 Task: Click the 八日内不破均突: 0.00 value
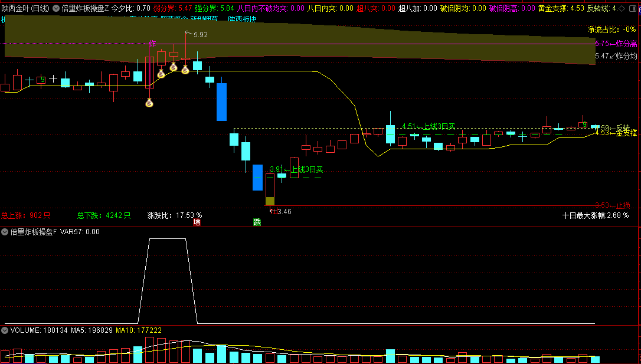pos(271,8)
